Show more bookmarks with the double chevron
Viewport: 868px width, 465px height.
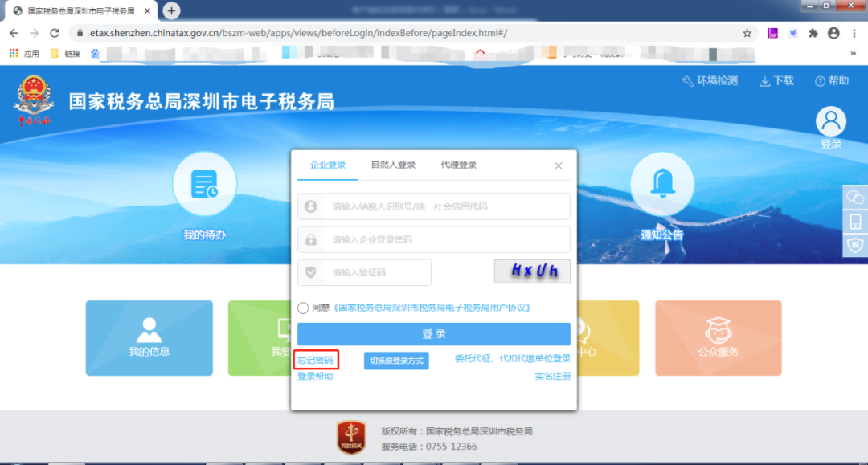click(853, 54)
